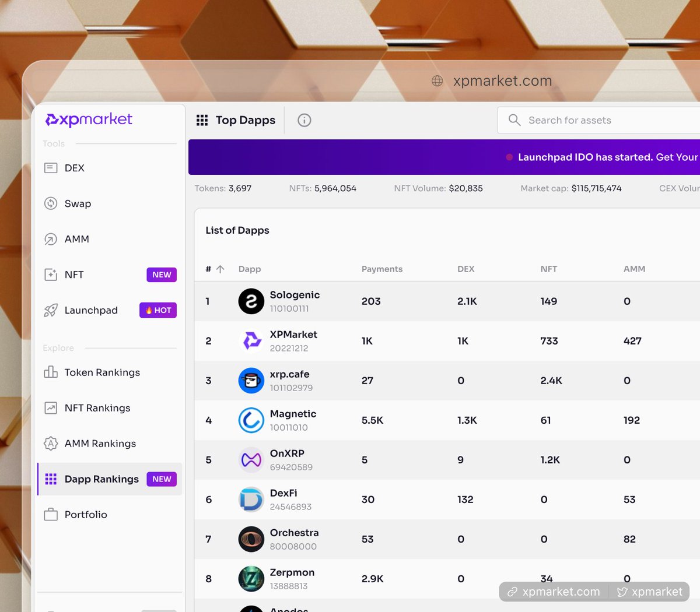Sort the table by the Payments column
The image size is (700, 612).
point(382,269)
